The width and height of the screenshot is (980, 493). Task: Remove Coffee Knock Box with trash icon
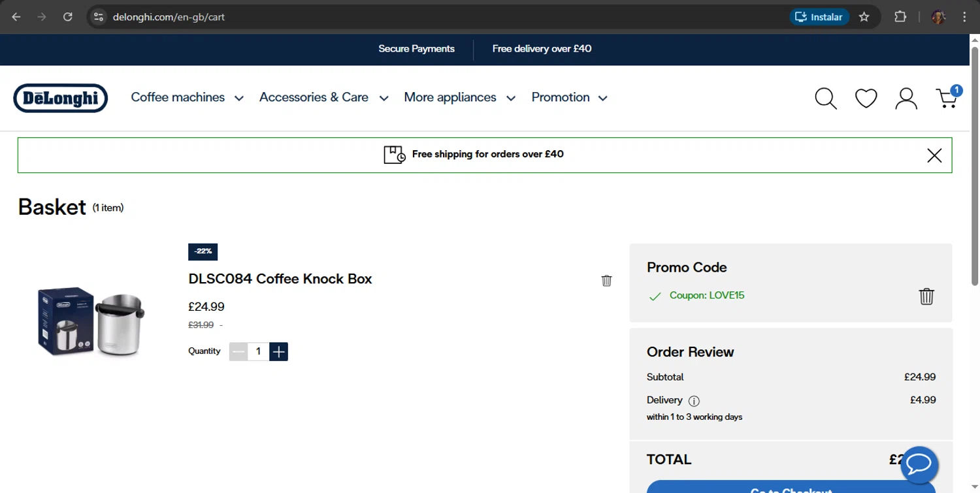[606, 280]
